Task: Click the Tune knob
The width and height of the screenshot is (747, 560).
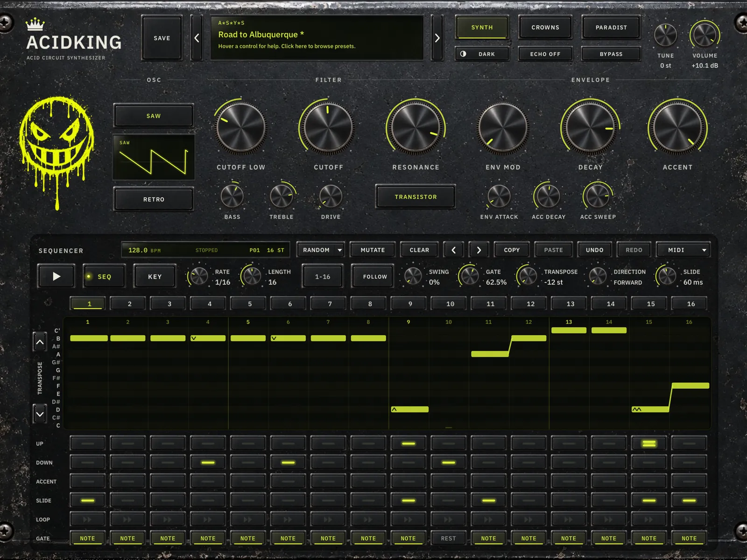Action: (x=665, y=35)
